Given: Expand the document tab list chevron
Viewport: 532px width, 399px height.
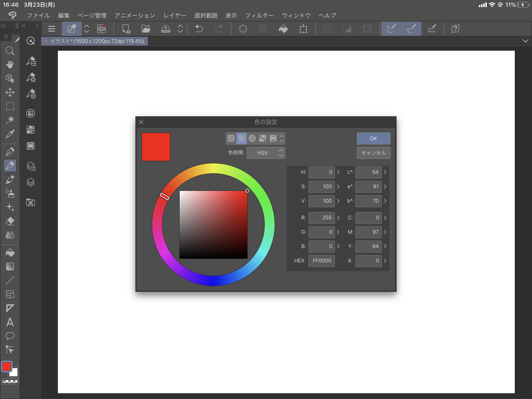Looking at the screenshot, I should point(525,41).
